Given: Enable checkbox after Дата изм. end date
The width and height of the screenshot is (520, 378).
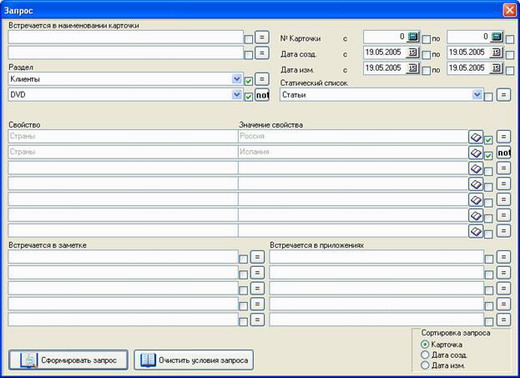Looking at the screenshot, I should point(510,71).
